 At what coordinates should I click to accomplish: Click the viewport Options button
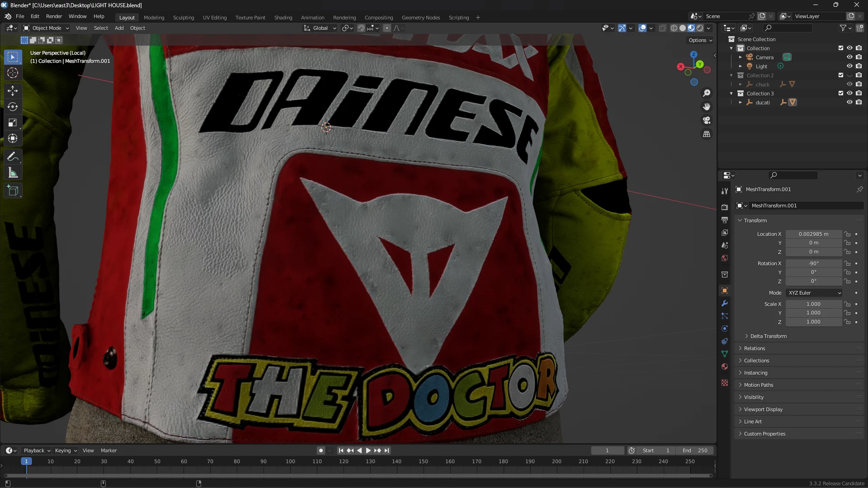pos(700,40)
